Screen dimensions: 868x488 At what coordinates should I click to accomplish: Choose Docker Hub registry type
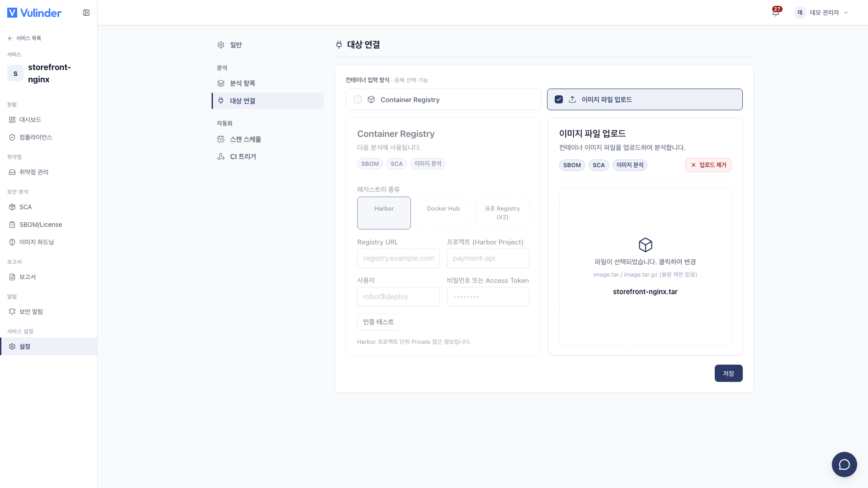(x=443, y=213)
